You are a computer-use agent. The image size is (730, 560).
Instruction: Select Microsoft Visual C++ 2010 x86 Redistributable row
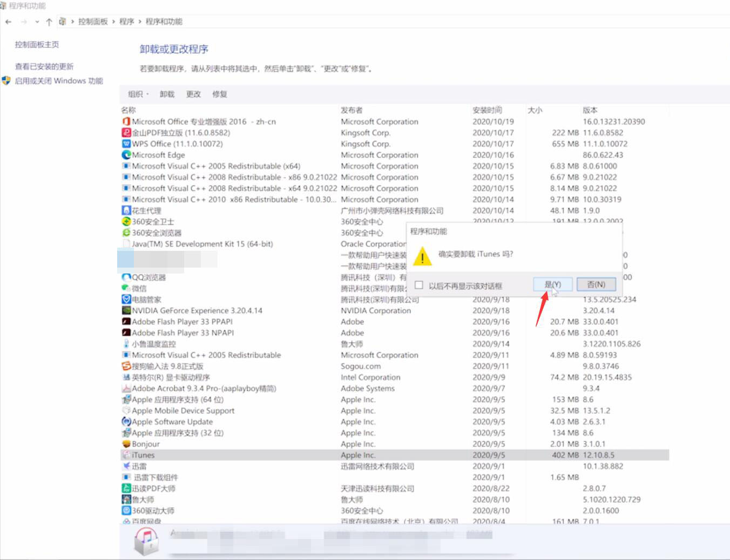[x=394, y=199]
